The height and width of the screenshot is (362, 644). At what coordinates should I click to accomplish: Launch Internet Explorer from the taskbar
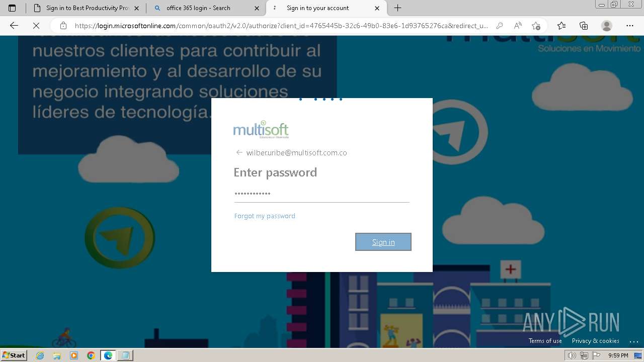point(40,355)
